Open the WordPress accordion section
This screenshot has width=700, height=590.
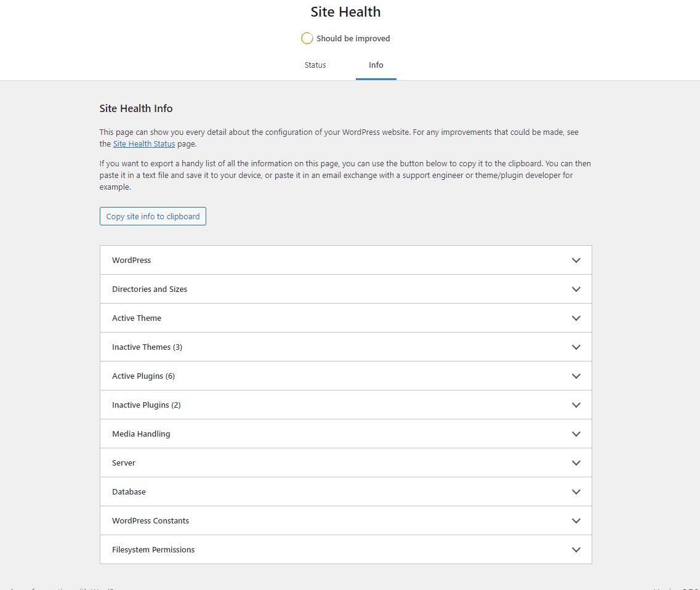[345, 260]
